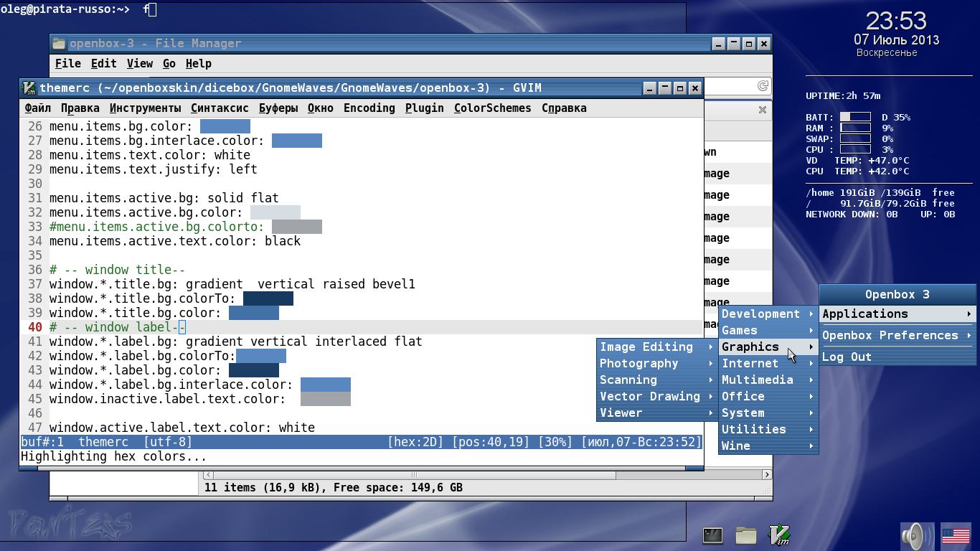
Task: Select the highlighted Graphics menu entry
Action: (768, 347)
